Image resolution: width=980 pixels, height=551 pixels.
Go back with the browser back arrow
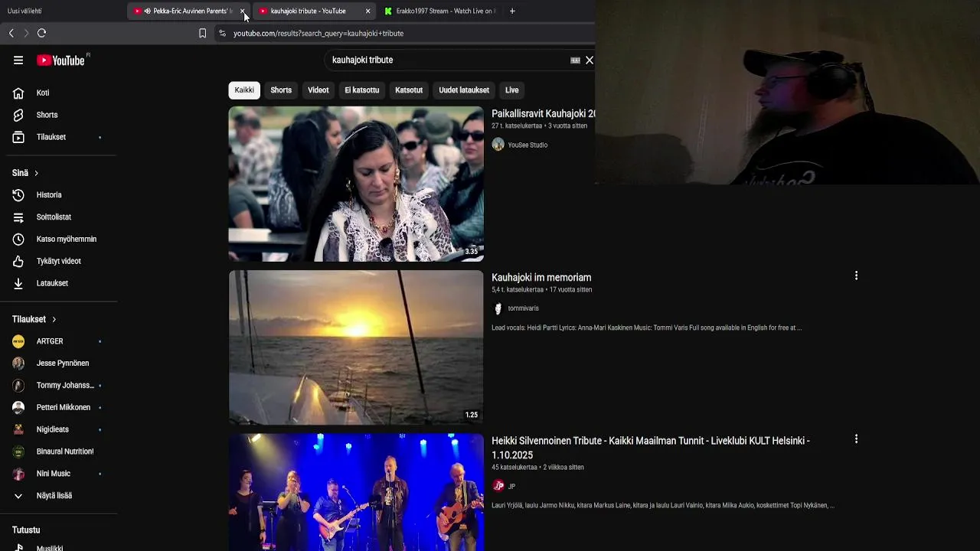11,33
